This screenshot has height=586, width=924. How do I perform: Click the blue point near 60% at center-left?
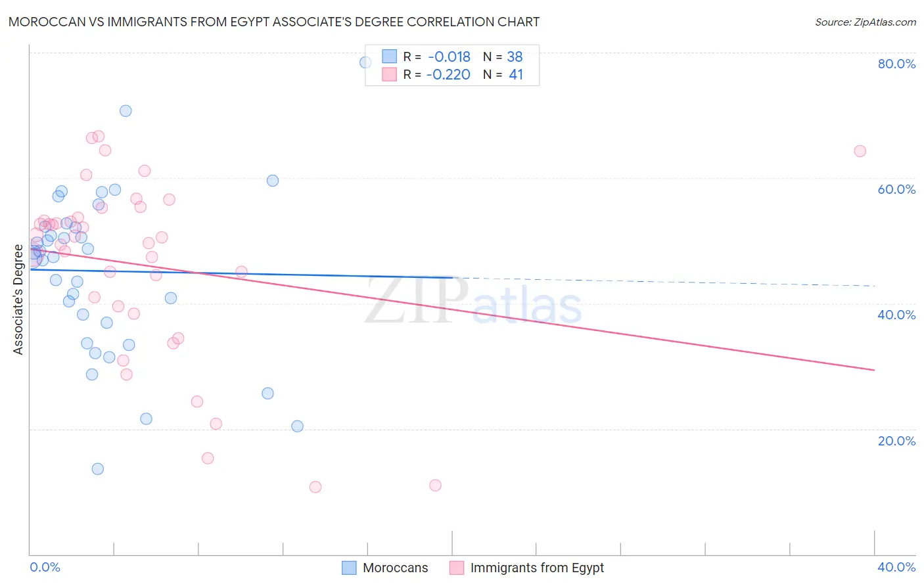272,181
